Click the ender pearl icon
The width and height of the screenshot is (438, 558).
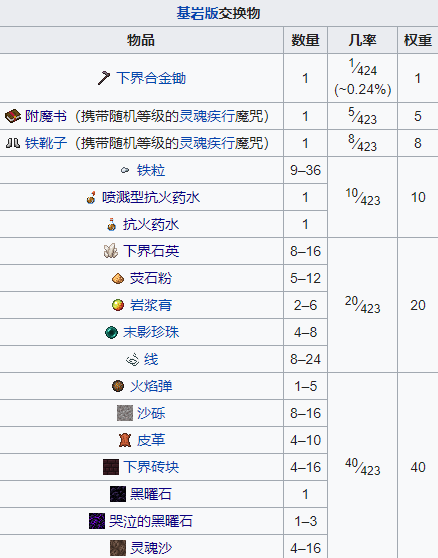(111, 332)
